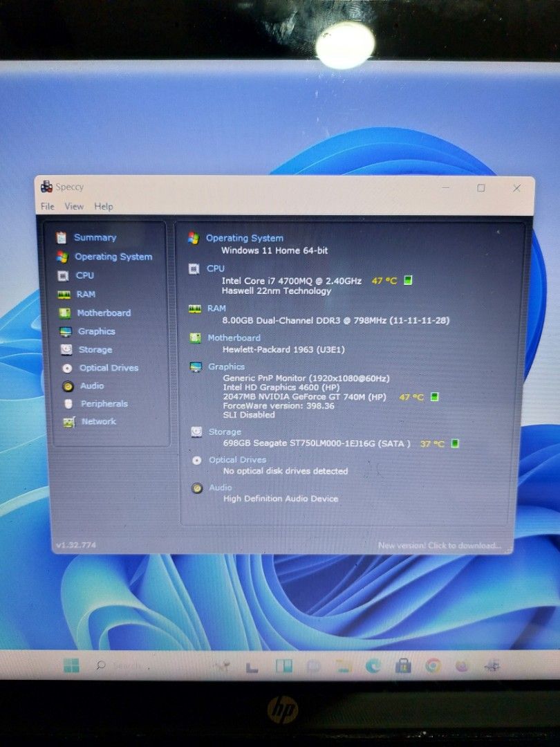Viewport: 560px width, 747px height.
Task: Click the Optical Drives disc icon in sidebar
Action: pyautogui.click(x=67, y=369)
